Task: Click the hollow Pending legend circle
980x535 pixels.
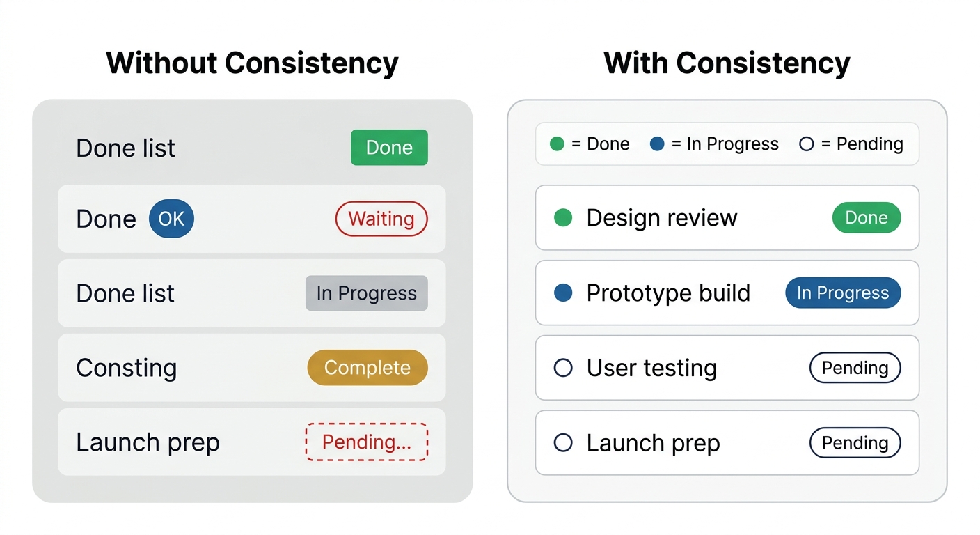Action: (x=807, y=144)
